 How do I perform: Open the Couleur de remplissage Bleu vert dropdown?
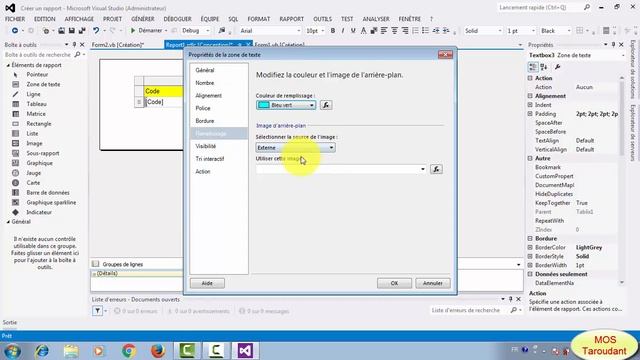[286, 105]
